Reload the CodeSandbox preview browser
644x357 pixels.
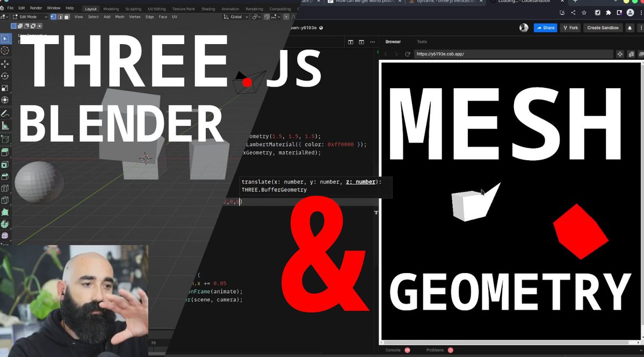pyautogui.click(x=408, y=54)
